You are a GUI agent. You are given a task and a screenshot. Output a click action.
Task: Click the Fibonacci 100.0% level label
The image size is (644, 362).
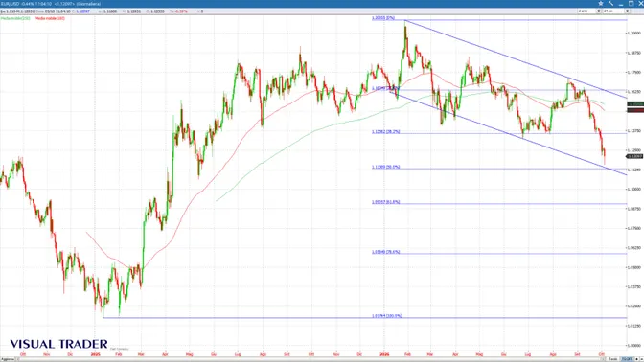(x=387, y=316)
